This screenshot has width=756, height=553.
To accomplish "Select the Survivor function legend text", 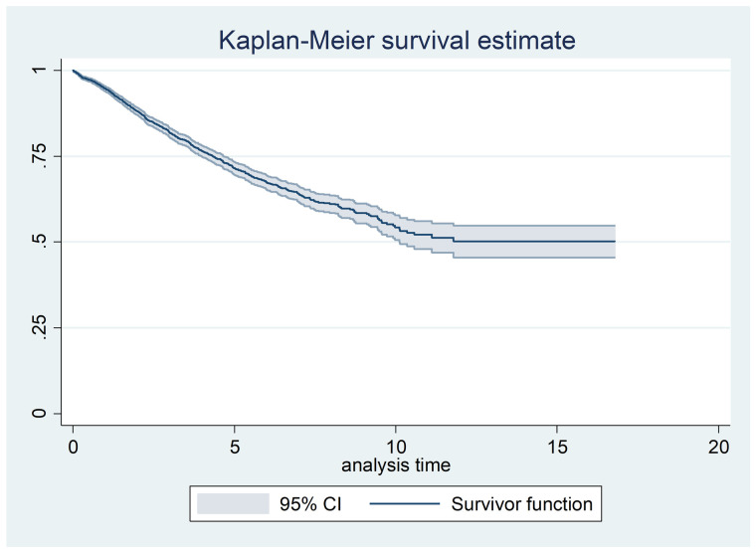I will [x=521, y=504].
